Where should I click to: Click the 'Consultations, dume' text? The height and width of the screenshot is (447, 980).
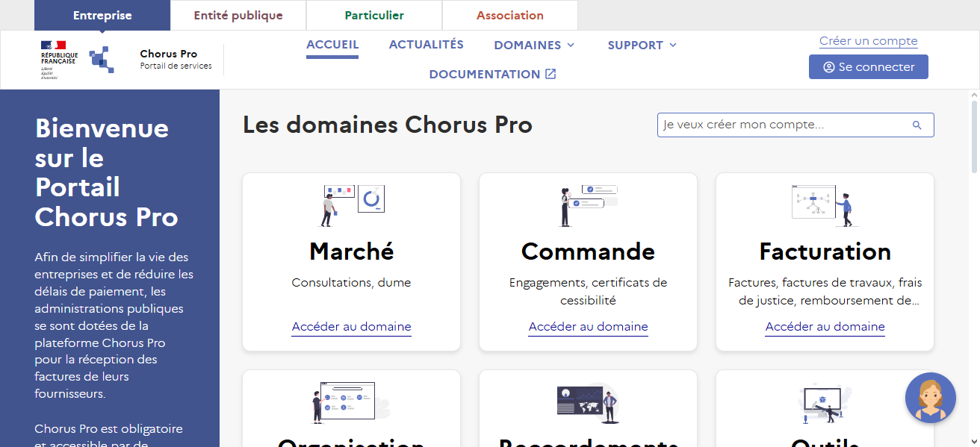point(352,283)
